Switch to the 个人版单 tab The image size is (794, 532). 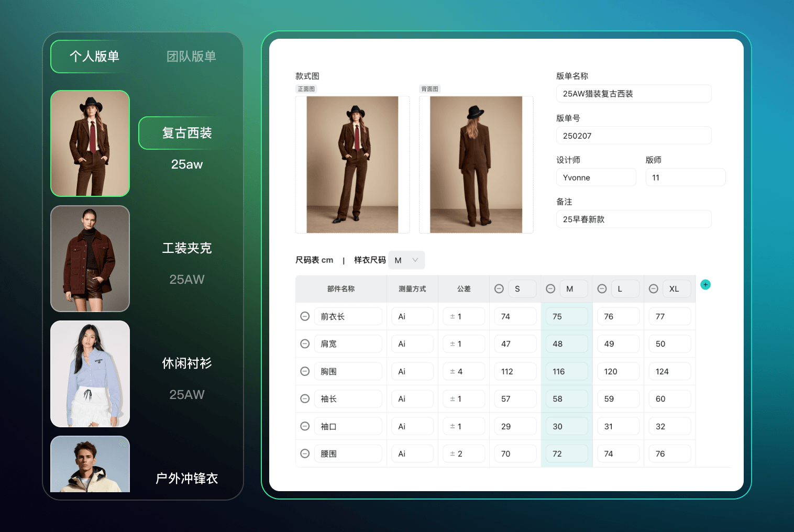click(x=94, y=56)
